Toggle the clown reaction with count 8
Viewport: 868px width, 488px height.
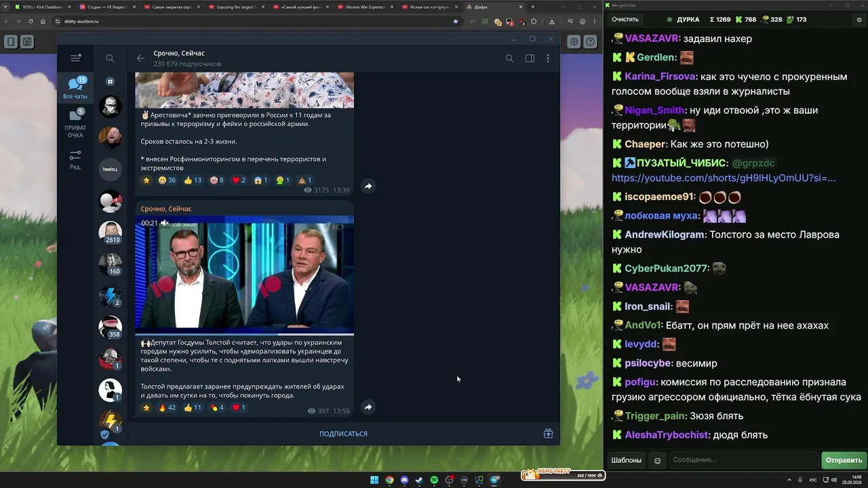pos(216,180)
